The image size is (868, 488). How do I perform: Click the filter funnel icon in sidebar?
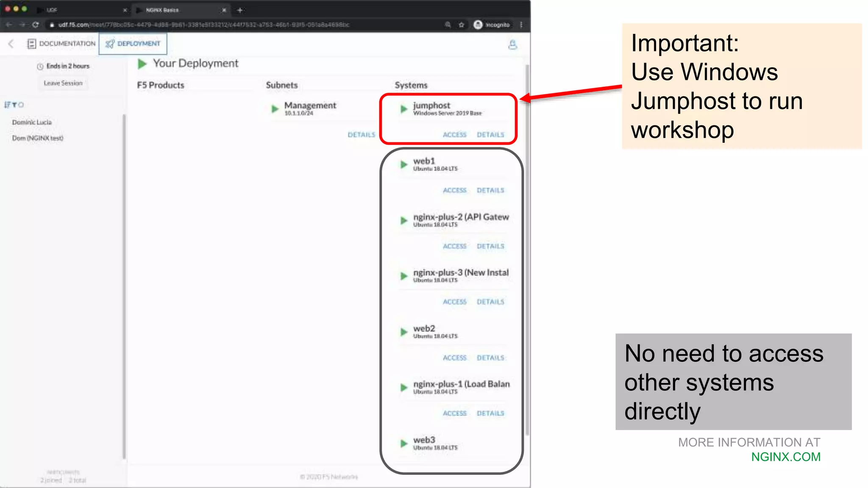[x=14, y=105]
